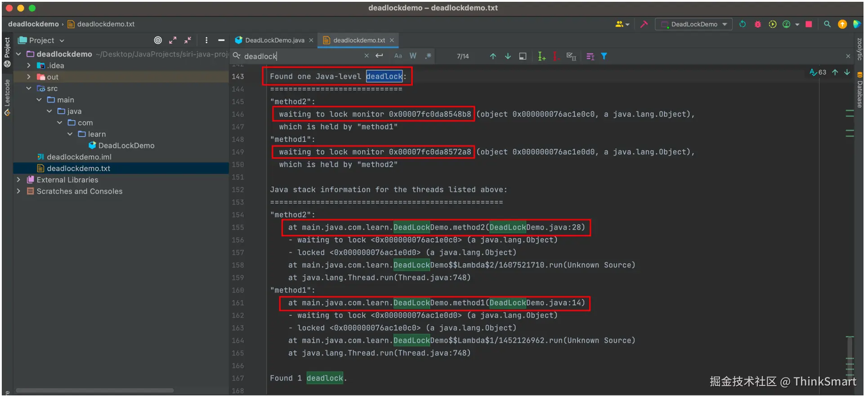Open Search Everywhere magnifier icon
Screen dimensions: 868x399
[x=827, y=24]
